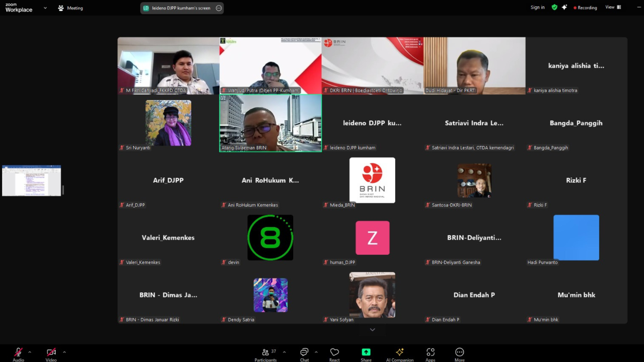Click Hadi Purwanto blue avatar
Screen dimensions: 644x362
[x=576, y=238]
